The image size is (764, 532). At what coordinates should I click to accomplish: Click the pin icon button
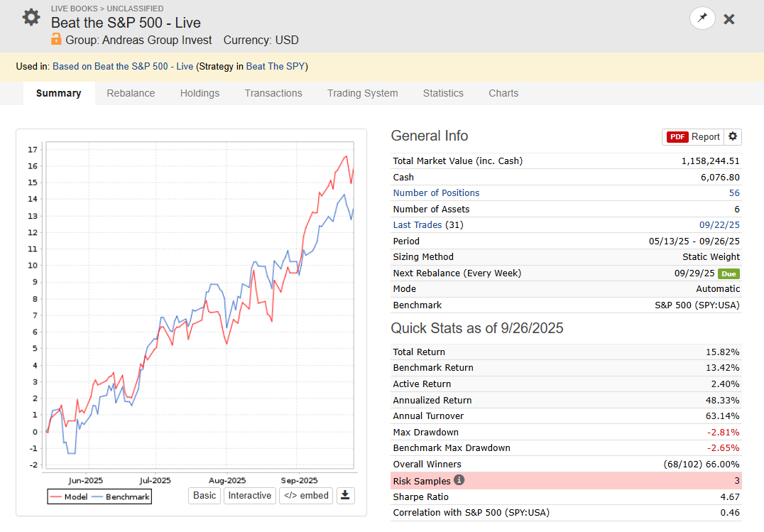(x=702, y=18)
